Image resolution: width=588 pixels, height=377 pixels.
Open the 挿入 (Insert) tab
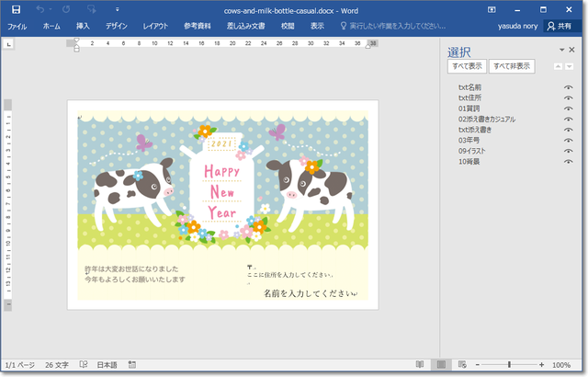(x=83, y=27)
